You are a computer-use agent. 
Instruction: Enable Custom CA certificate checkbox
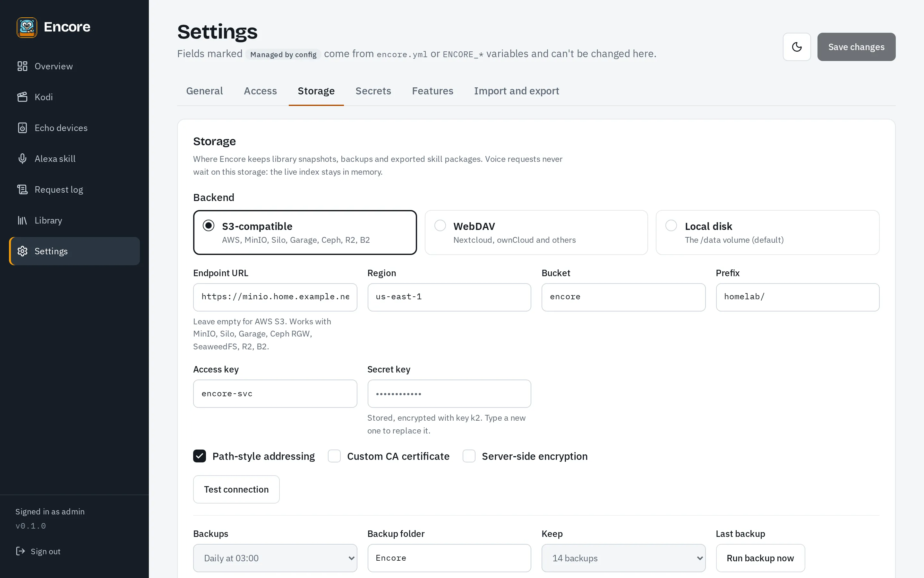(334, 456)
